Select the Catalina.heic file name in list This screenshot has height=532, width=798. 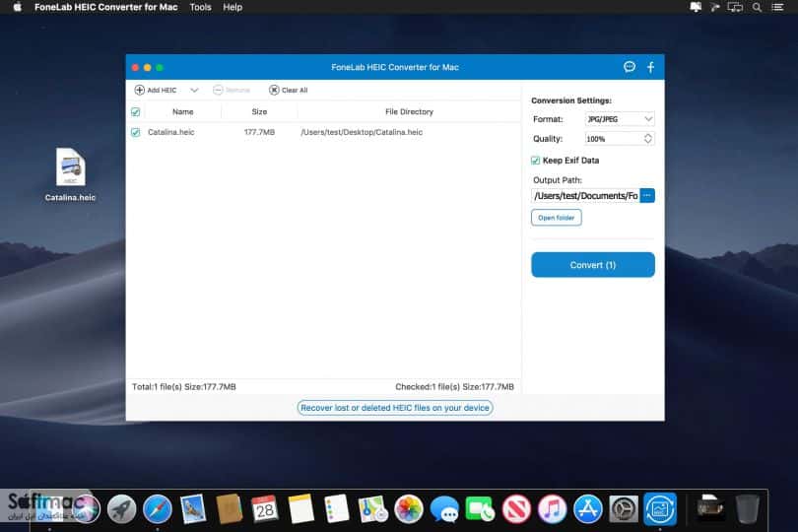[x=171, y=132]
